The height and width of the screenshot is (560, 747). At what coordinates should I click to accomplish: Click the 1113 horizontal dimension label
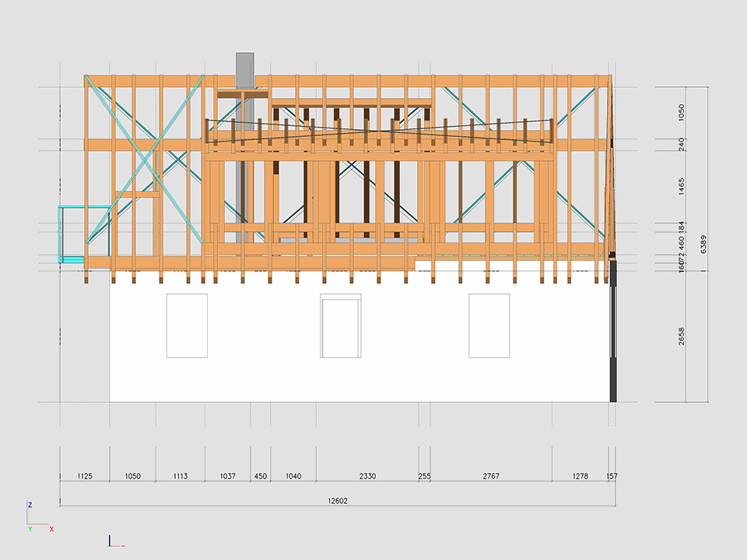point(181,476)
